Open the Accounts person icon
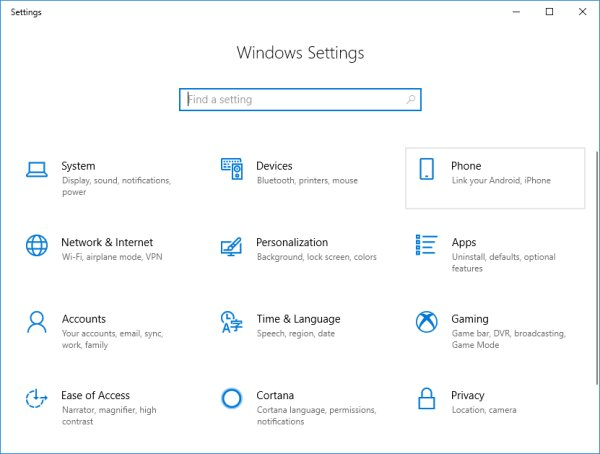 [x=37, y=322]
